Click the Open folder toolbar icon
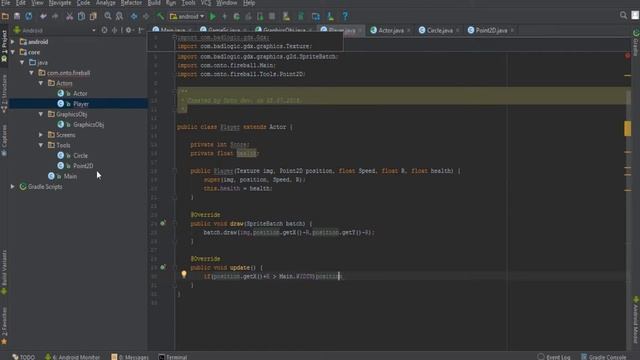Screen dimensions: 640x360 click(5, 16)
